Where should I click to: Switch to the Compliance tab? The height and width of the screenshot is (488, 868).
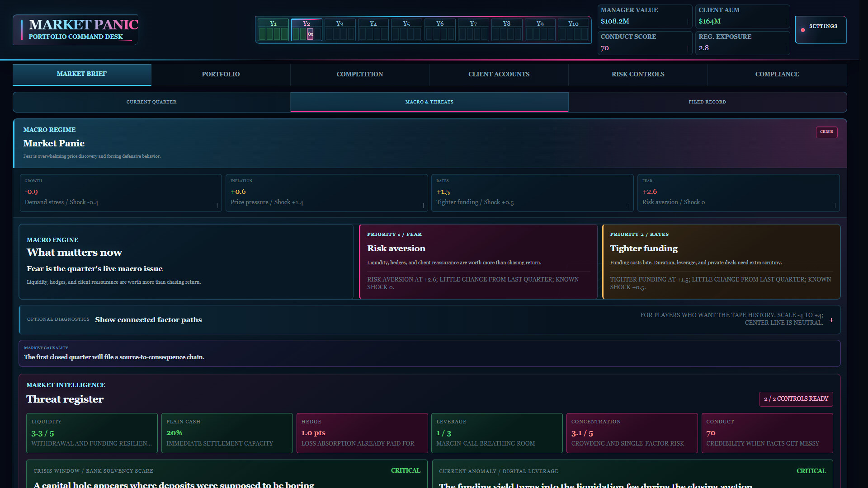(777, 75)
